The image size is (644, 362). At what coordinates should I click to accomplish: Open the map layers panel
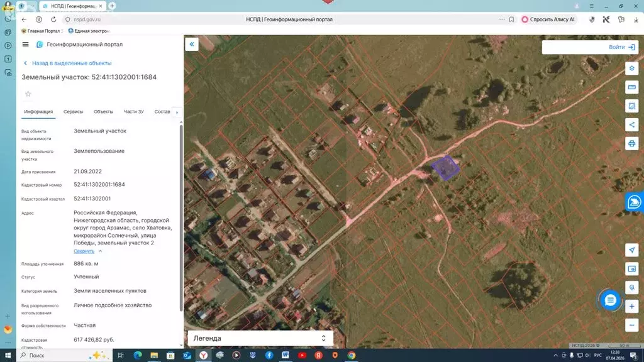(x=632, y=68)
